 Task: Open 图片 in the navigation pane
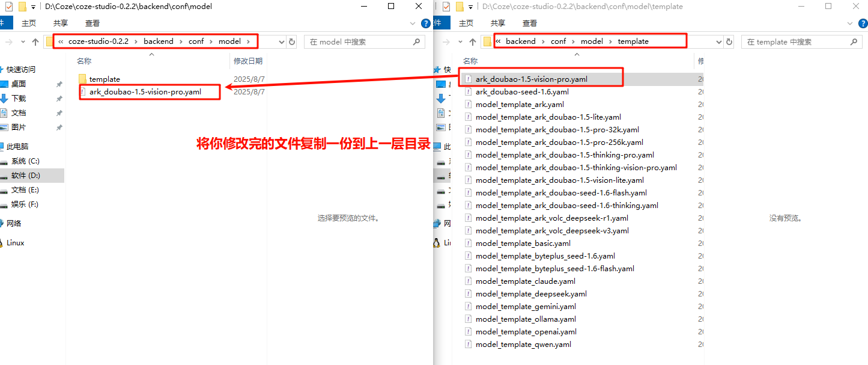(x=18, y=127)
